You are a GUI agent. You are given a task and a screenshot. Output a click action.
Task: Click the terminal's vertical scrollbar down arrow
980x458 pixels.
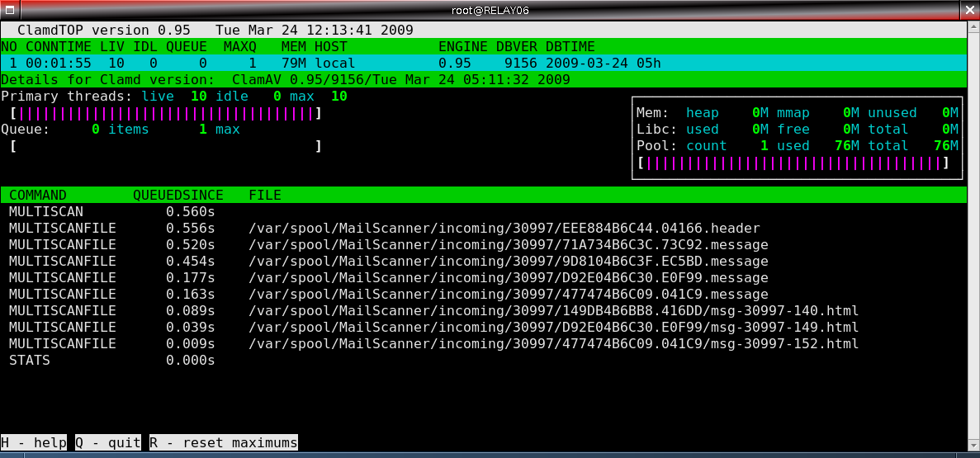pos(973,444)
